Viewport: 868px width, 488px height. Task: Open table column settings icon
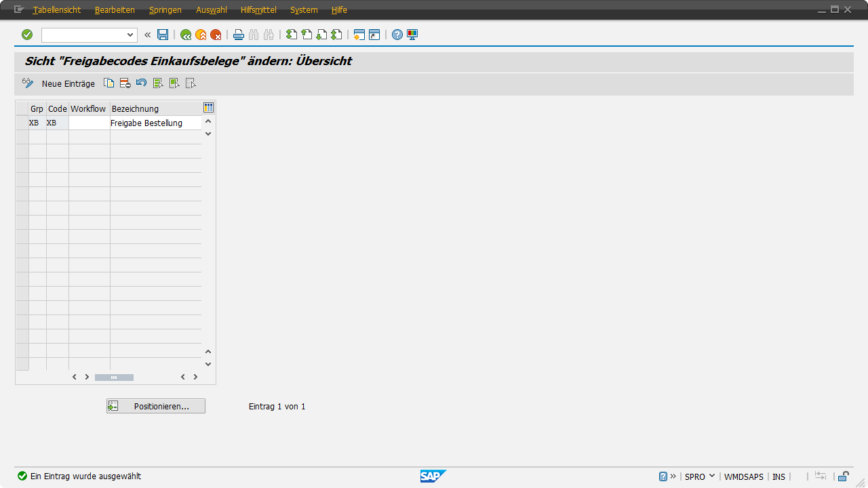tap(209, 108)
